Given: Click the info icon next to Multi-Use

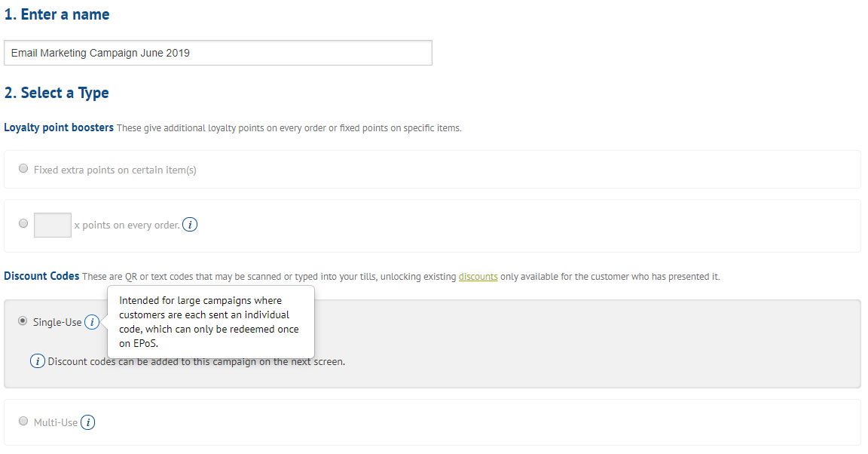Looking at the screenshot, I should click(x=88, y=422).
